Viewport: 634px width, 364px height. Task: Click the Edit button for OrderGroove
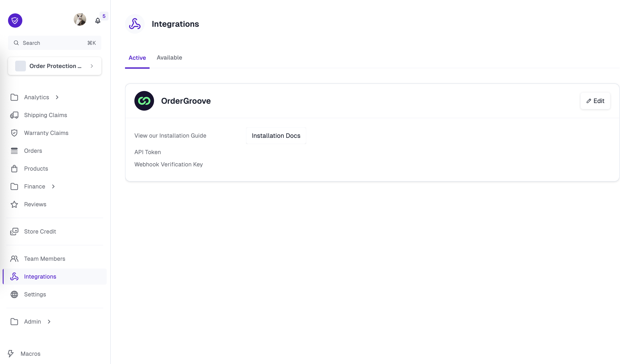(x=595, y=101)
